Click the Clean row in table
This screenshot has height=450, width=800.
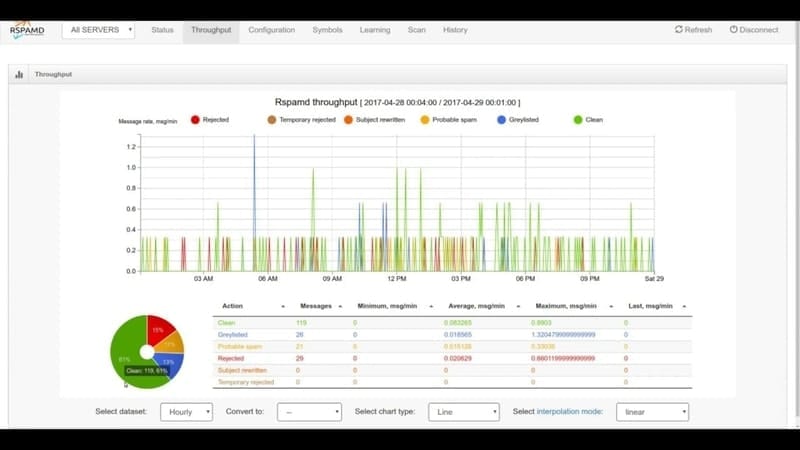click(x=452, y=323)
